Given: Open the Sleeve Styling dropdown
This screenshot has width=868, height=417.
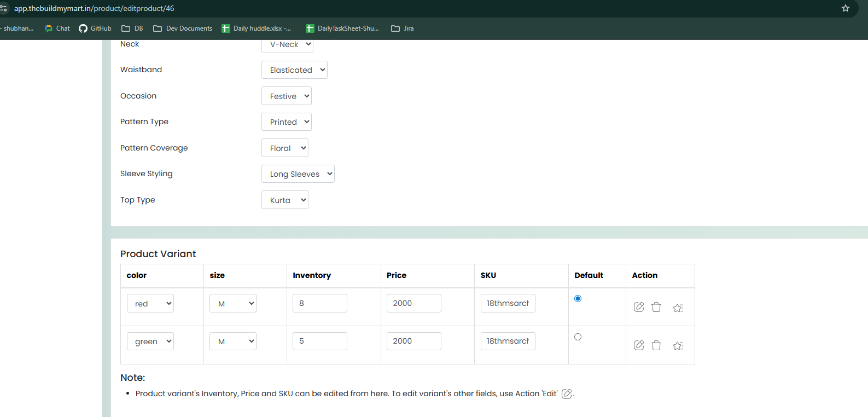Looking at the screenshot, I should point(298,174).
